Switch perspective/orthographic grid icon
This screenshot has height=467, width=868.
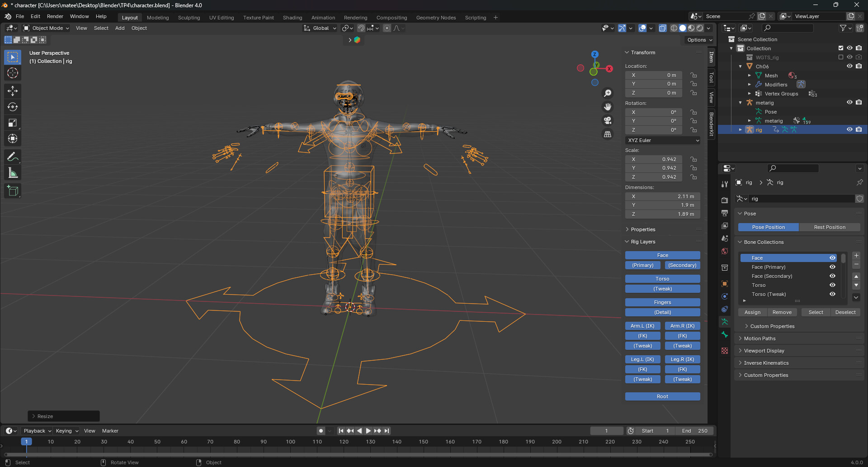tap(608, 134)
